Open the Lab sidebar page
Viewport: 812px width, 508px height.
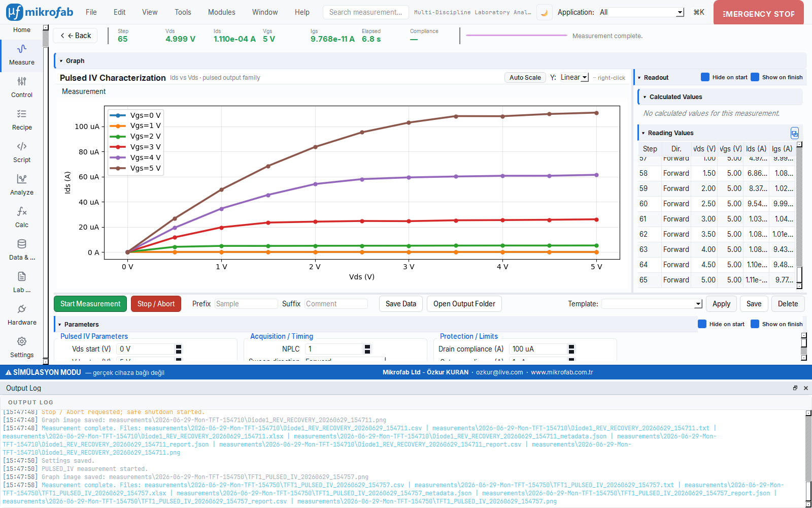22,283
